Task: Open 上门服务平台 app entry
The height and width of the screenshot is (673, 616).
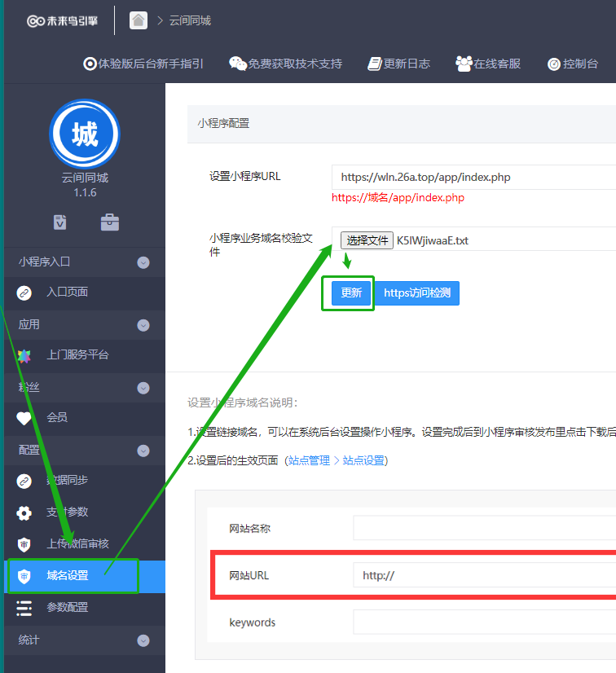Action: (77, 354)
